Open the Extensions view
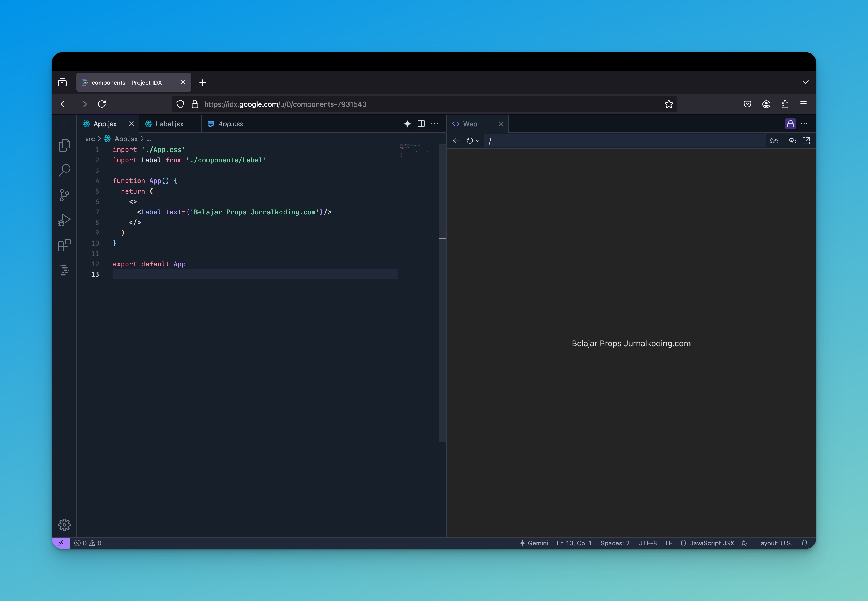This screenshot has width=868, height=601. 64,245
